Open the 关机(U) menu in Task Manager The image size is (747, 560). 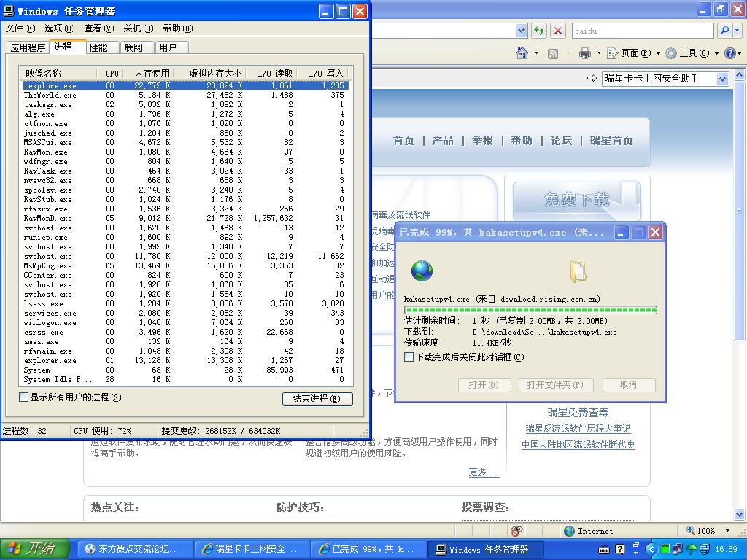139,28
